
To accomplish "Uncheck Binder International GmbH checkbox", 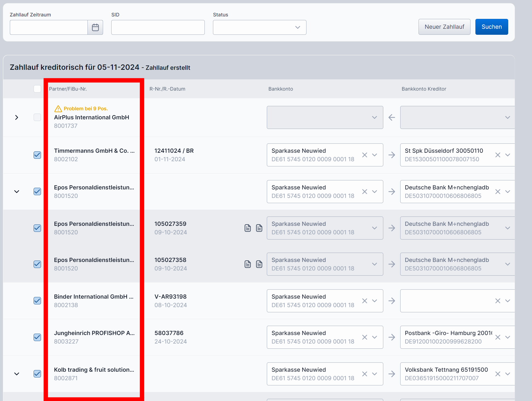I will (37, 301).
